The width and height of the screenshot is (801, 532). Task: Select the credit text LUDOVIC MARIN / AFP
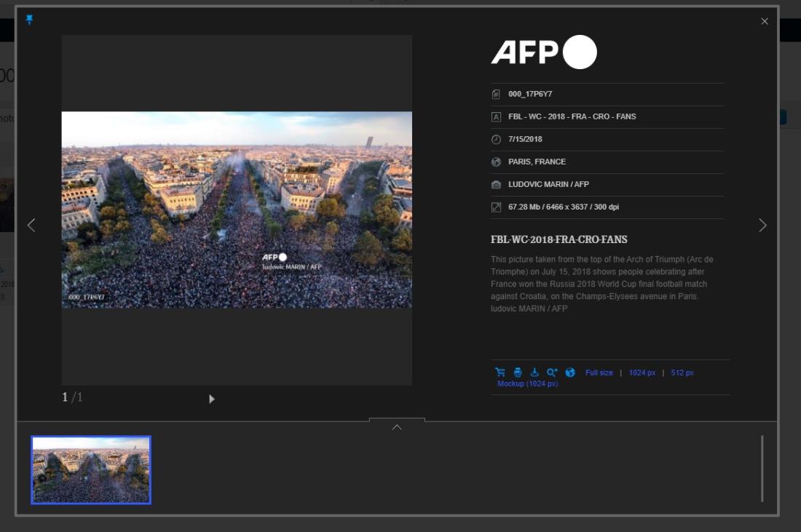pyautogui.click(x=548, y=184)
